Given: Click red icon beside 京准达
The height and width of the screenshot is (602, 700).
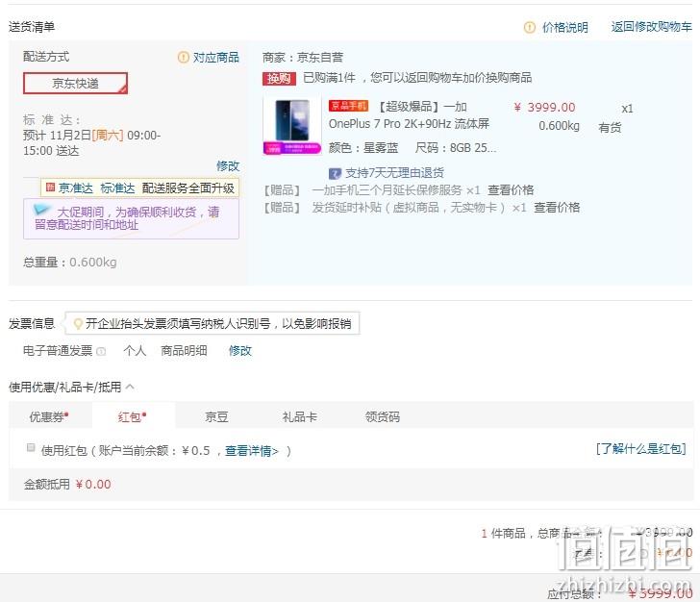Looking at the screenshot, I should (50, 188).
